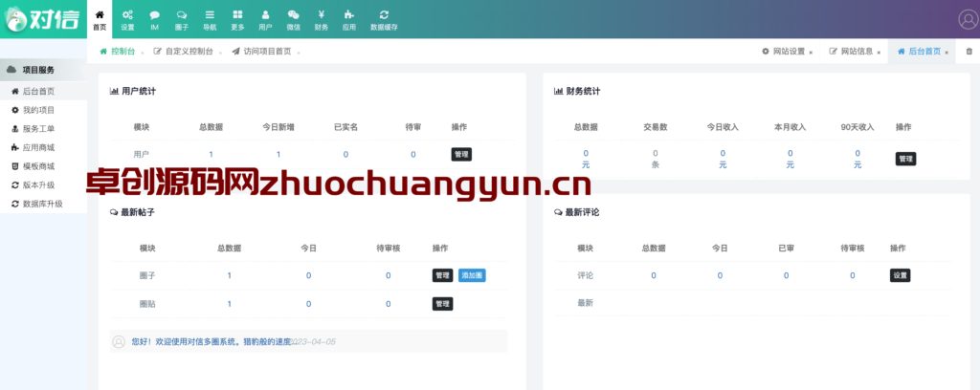This screenshot has height=390, width=980.
Task: Open 服务工单 in the sidebar
Action: coord(44,128)
